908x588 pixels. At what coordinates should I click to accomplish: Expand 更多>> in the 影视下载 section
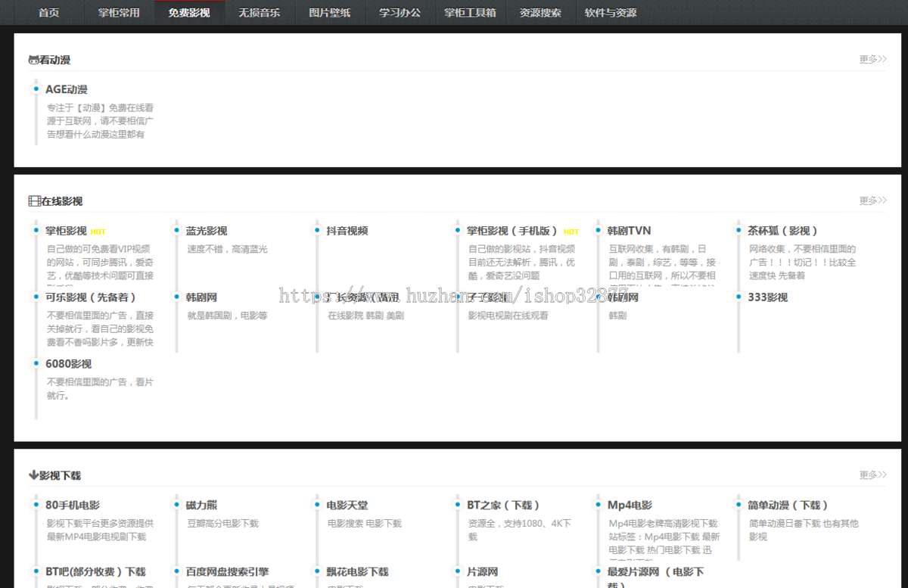[x=872, y=474]
